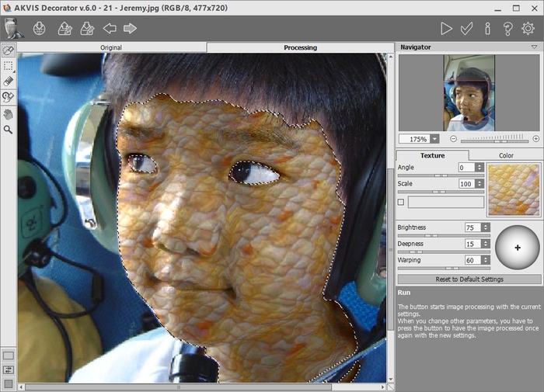Viewport: 544px width, 392px height.
Task: Open the 175% zoom level dropdown
Action: click(434, 139)
